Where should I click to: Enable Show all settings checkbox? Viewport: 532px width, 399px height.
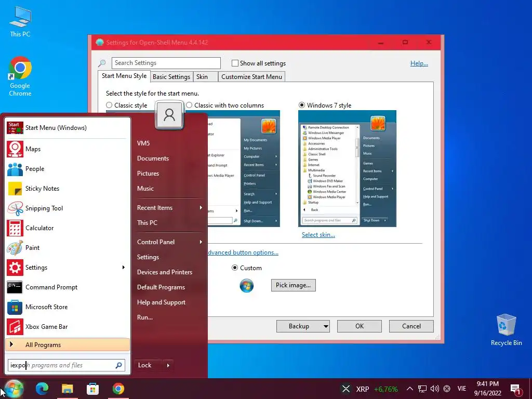click(x=235, y=63)
